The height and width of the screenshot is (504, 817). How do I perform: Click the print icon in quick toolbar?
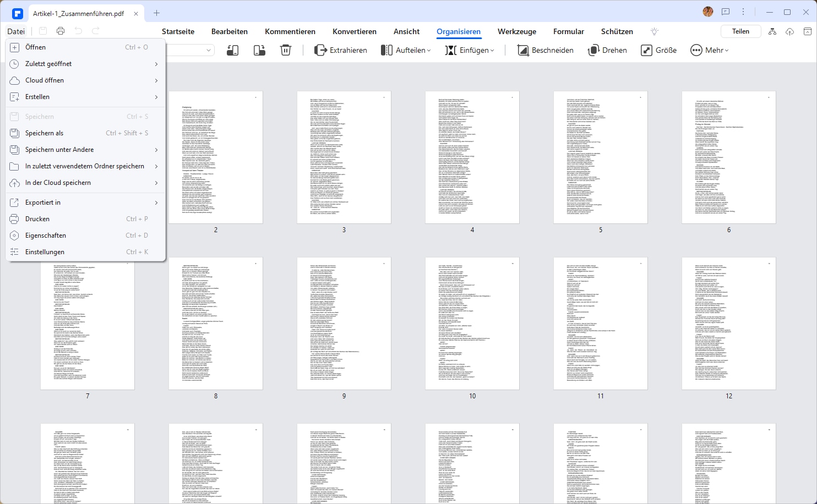[x=61, y=31]
